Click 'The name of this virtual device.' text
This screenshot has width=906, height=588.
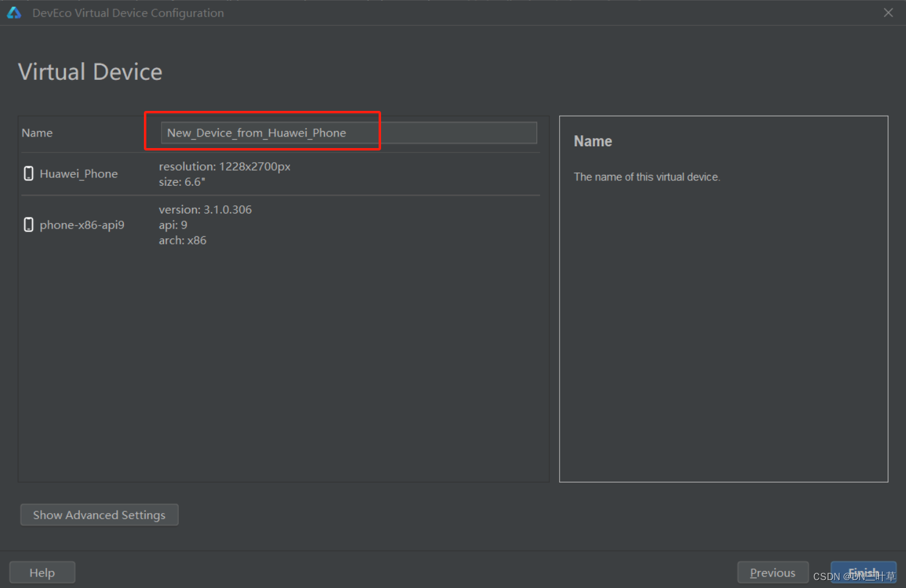point(647,177)
